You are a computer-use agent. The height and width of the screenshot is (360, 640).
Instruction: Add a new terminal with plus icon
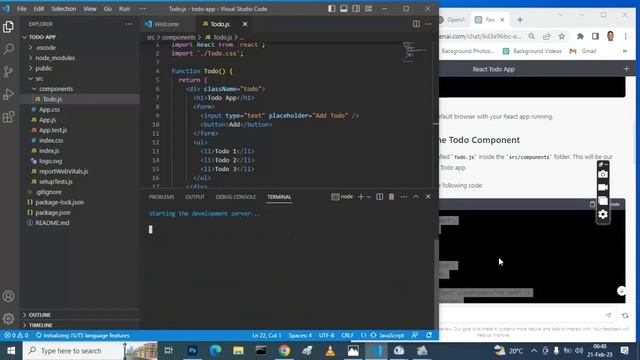click(361, 197)
